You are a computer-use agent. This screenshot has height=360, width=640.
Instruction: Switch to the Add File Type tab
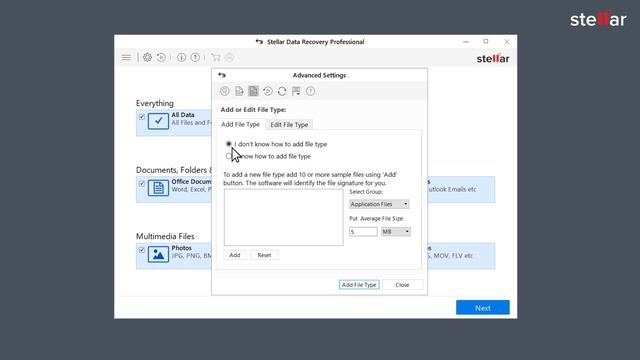240,124
